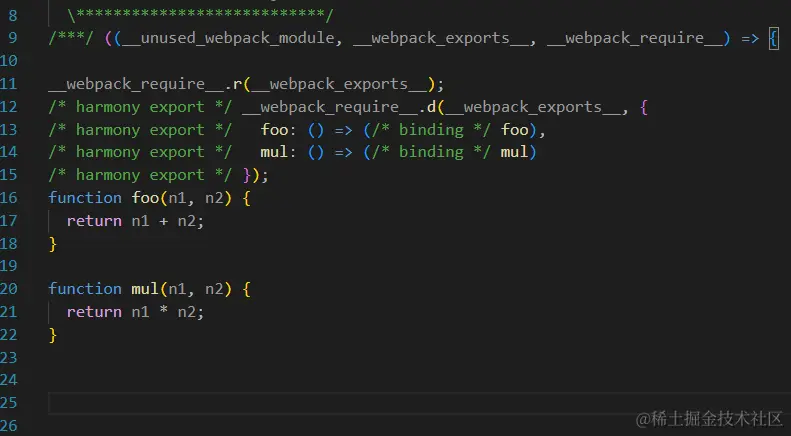791x436 pixels.
Task: Click line number 9 in the gutter
Action: click(12, 38)
